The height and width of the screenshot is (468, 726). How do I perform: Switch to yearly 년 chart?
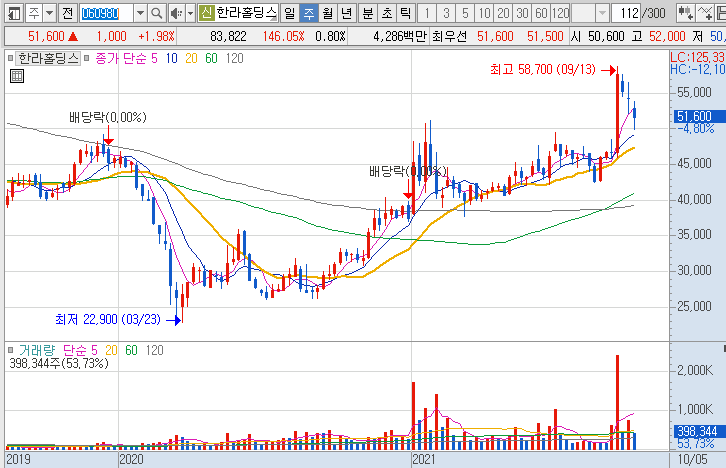tap(346, 13)
